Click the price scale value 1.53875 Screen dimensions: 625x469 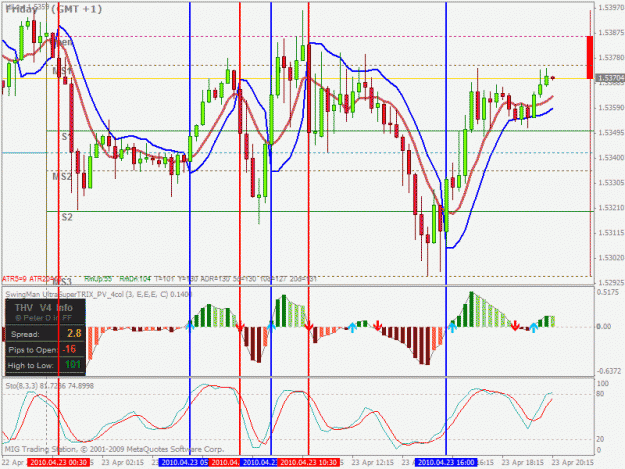[610, 32]
